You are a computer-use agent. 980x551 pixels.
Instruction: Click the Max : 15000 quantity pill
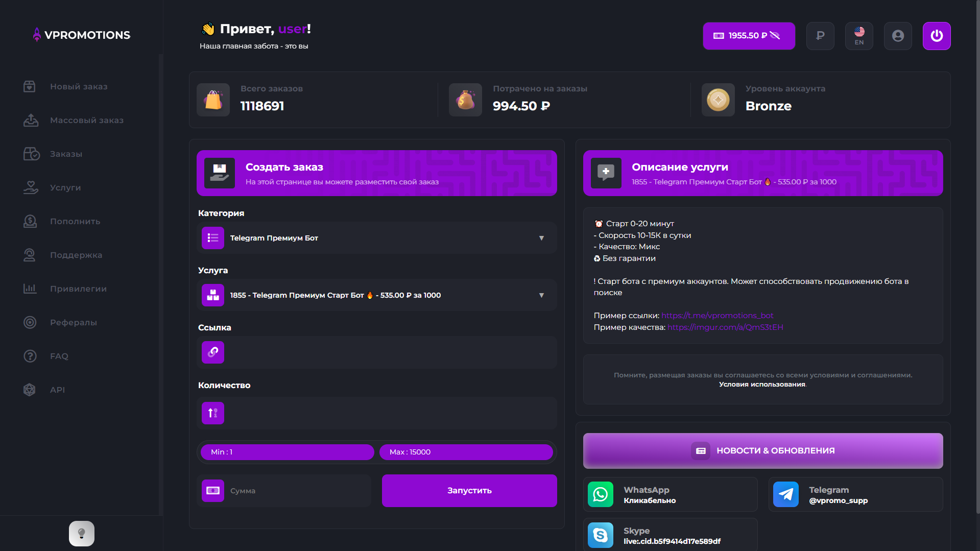click(466, 452)
